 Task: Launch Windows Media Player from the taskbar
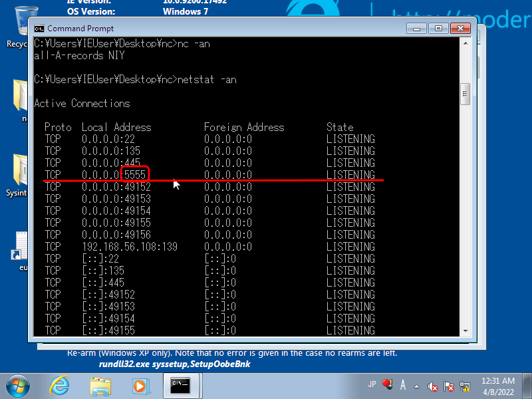tap(139, 384)
